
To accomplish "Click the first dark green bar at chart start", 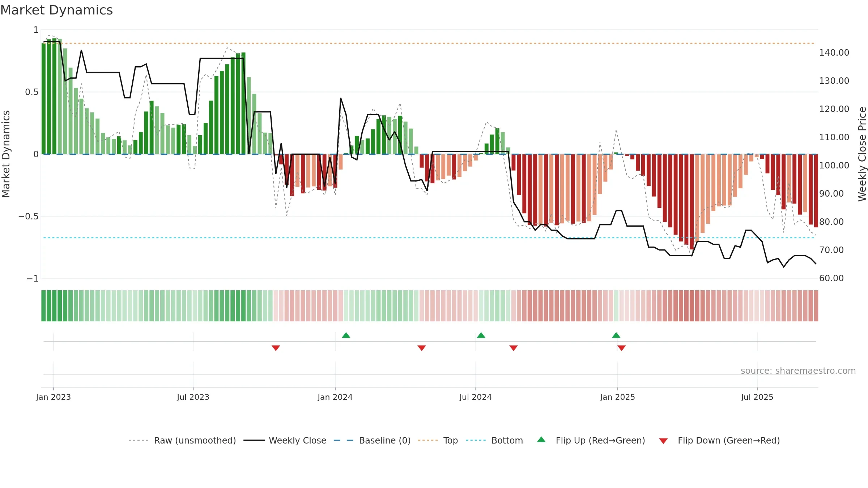I will click(43, 99).
